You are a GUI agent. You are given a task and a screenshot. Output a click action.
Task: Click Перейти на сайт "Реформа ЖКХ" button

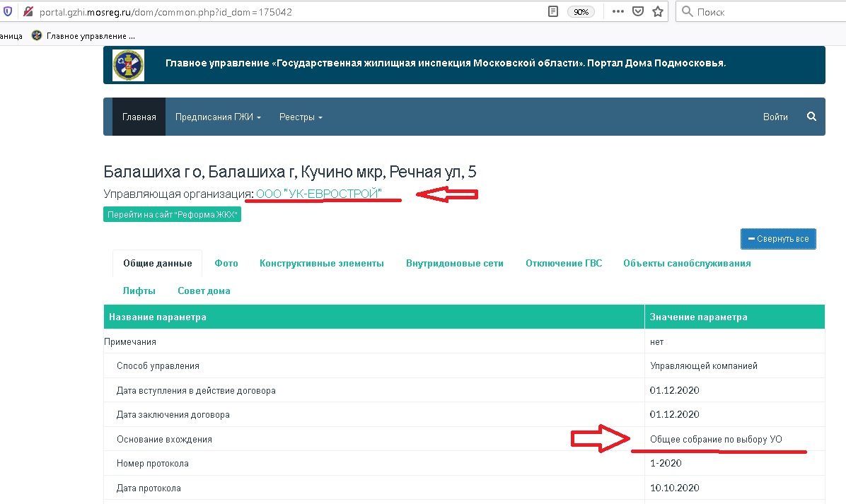[172, 215]
